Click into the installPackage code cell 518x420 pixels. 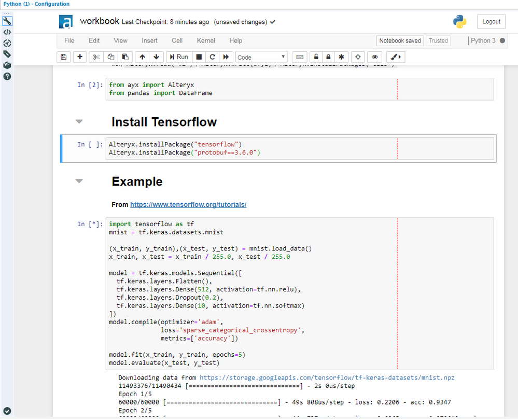tap(249, 148)
